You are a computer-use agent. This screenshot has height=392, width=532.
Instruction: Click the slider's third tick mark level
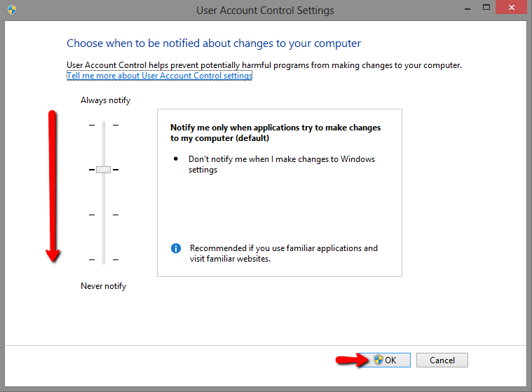[x=104, y=215]
